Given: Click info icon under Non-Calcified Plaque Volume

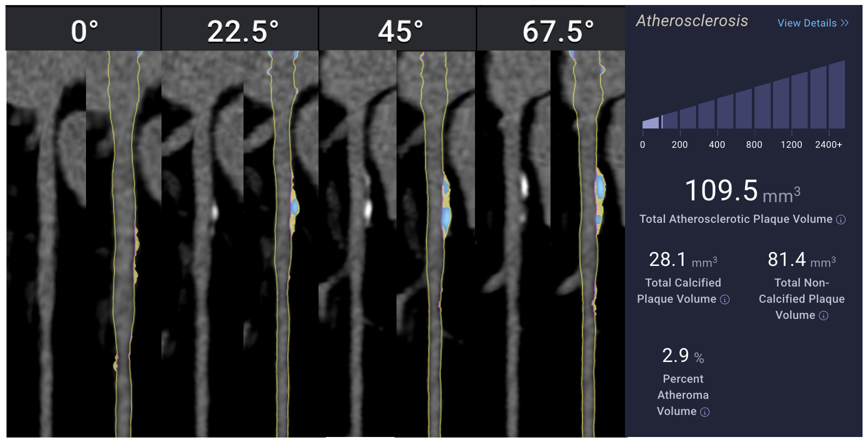Looking at the screenshot, I should pos(823,315).
